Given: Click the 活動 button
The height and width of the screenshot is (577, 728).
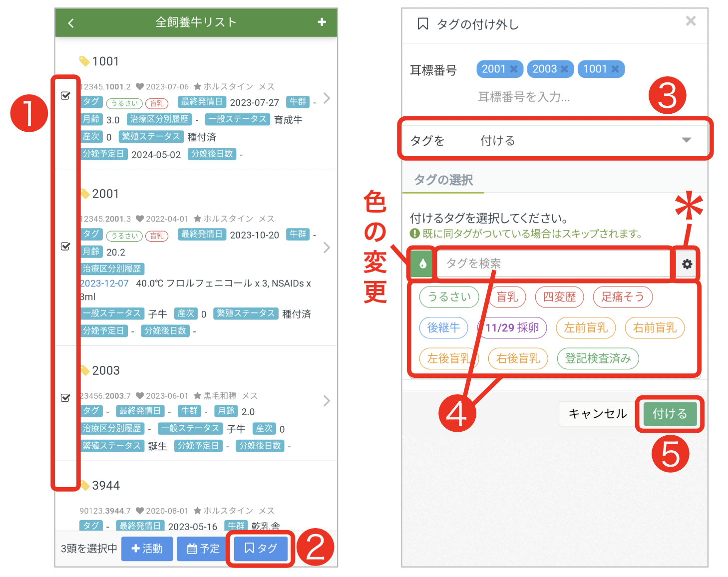Looking at the screenshot, I should click(x=147, y=549).
